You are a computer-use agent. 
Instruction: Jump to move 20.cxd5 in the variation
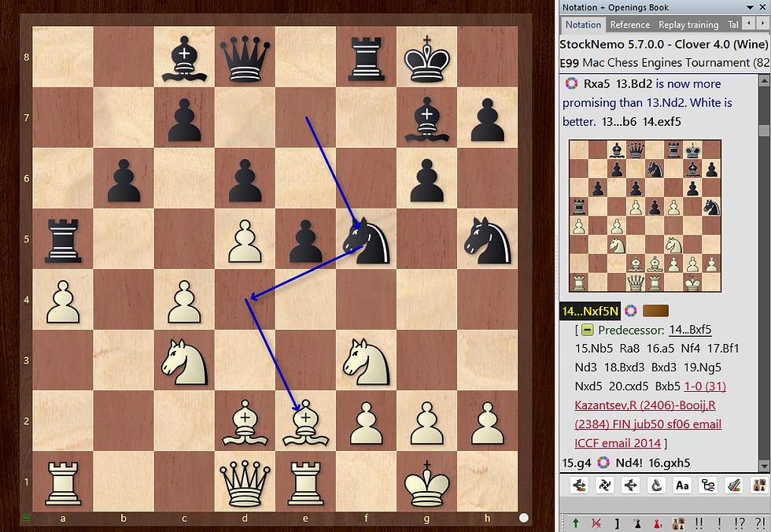[x=629, y=386]
